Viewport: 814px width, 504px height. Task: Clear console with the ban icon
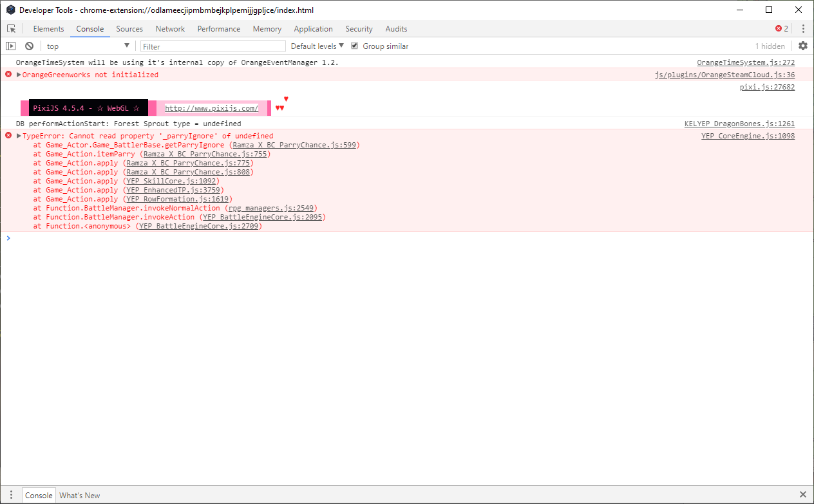point(29,46)
